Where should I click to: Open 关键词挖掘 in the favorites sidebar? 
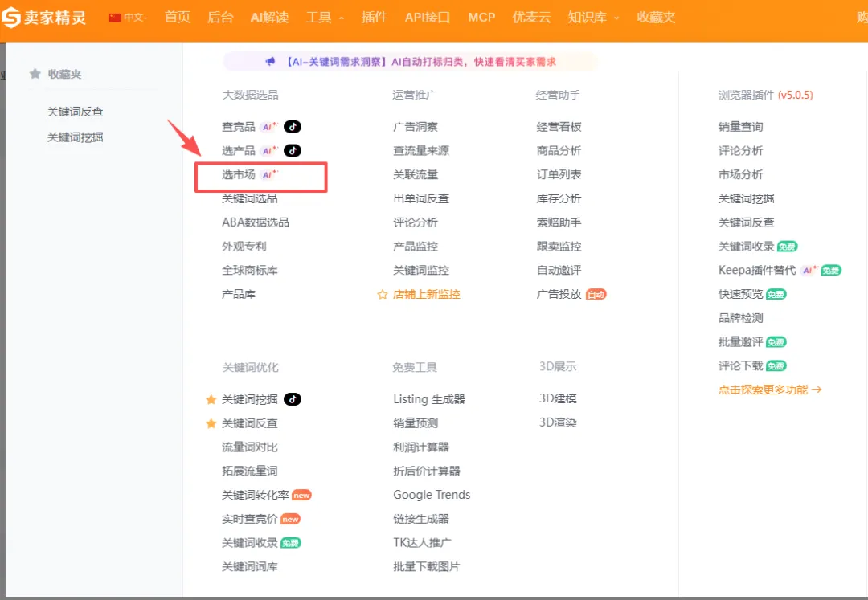75,137
